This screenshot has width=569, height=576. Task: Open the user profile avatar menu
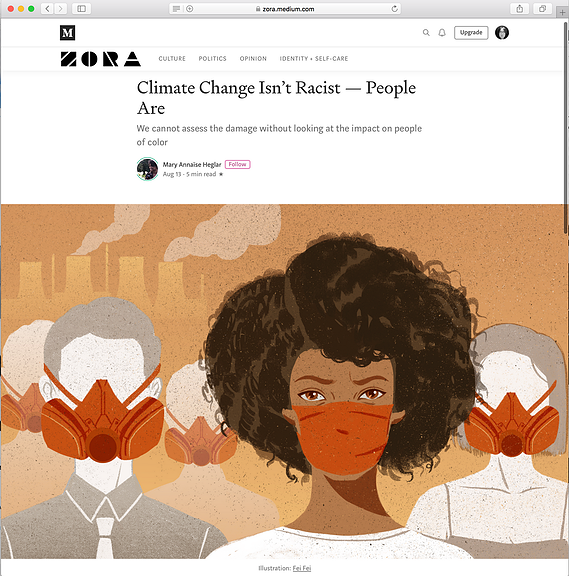(x=502, y=33)
